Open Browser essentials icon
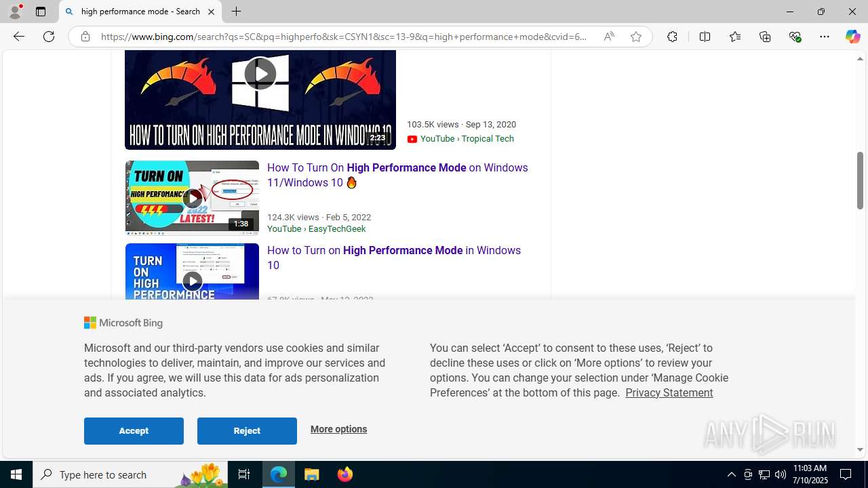Screen dimensions: 868x488 point(795,37)
